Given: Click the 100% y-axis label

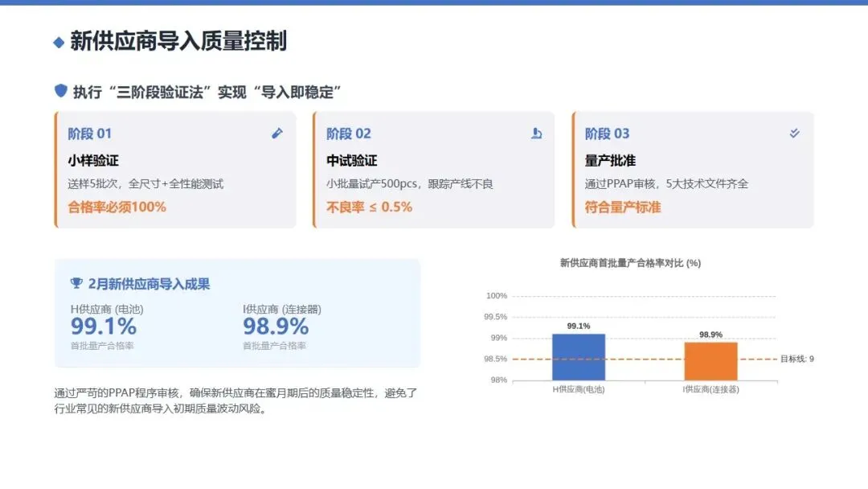Looking at the screenshot, I should [497, 296].
